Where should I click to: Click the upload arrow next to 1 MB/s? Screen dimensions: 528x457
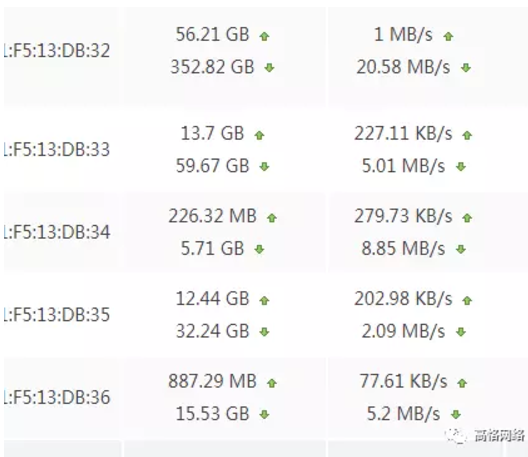pyautogui.click(x=448, y=36)
